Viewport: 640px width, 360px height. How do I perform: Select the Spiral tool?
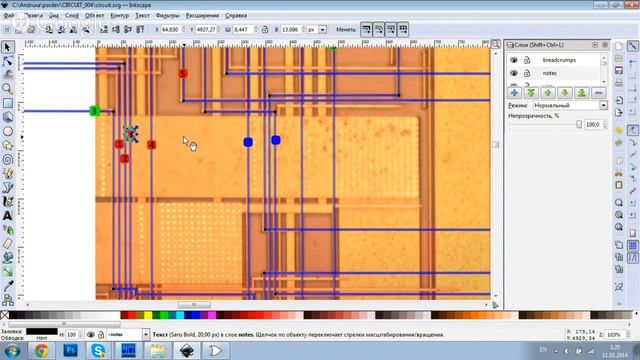coord(7,160)
